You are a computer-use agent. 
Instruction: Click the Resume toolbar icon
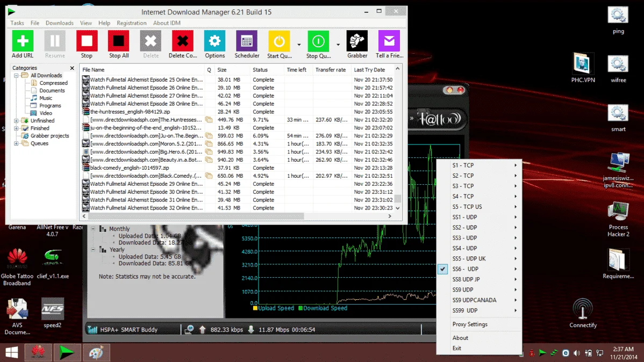click(x=55, y=41)
